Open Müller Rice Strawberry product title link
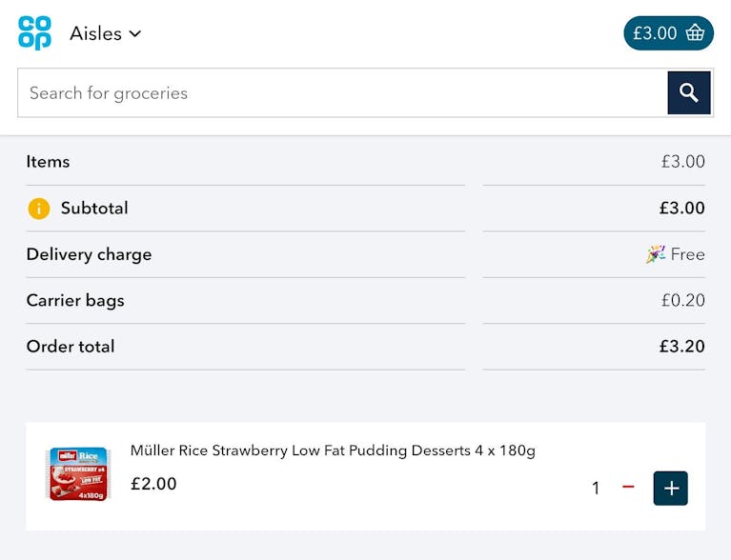The image size is (731, 560). (x=333, y=450)
